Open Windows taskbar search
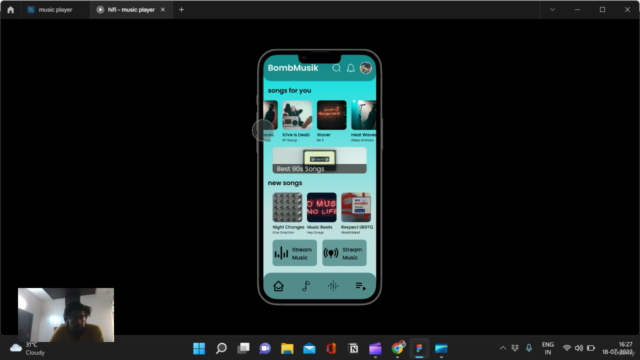 221,348
